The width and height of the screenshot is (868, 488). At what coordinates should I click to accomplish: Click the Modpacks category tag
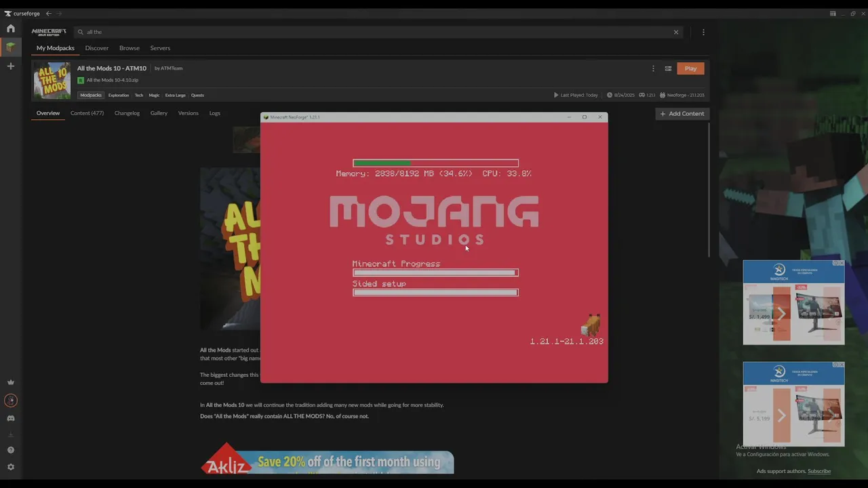coord(91,95)
